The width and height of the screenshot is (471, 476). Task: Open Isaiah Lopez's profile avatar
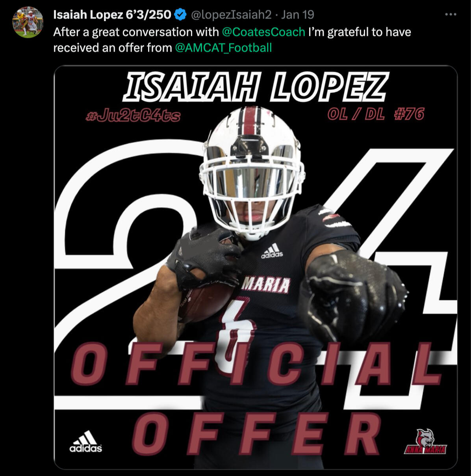(x=28, y=22)
